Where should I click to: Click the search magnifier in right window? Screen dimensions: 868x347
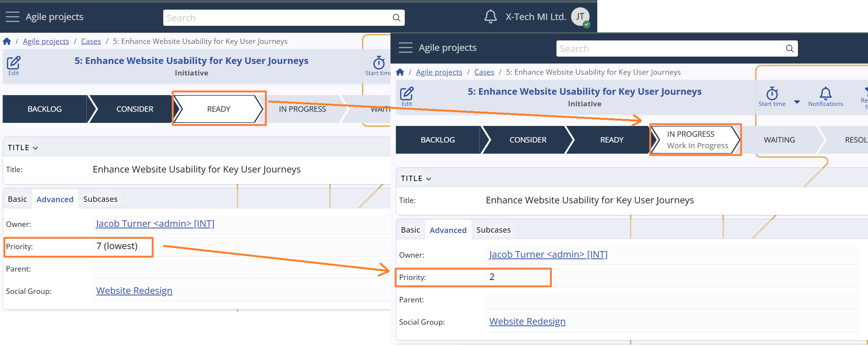(x=789, y=49)
